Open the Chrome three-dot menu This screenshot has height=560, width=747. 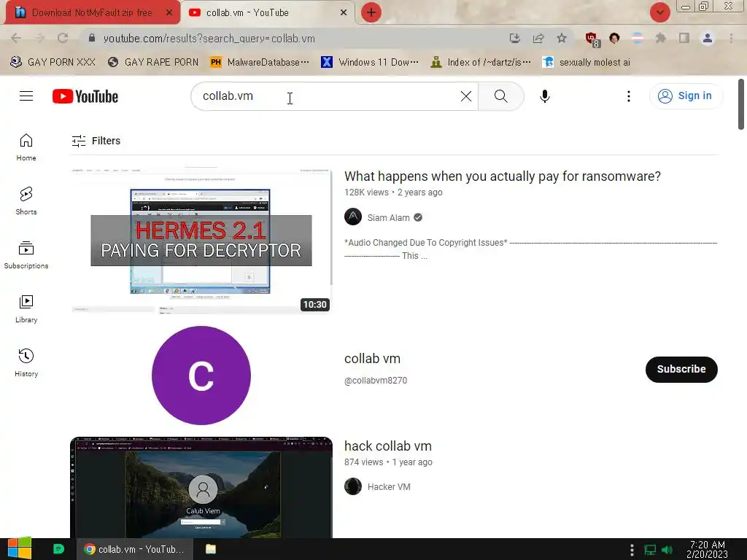pyautogui.click(x=731, y=38)
